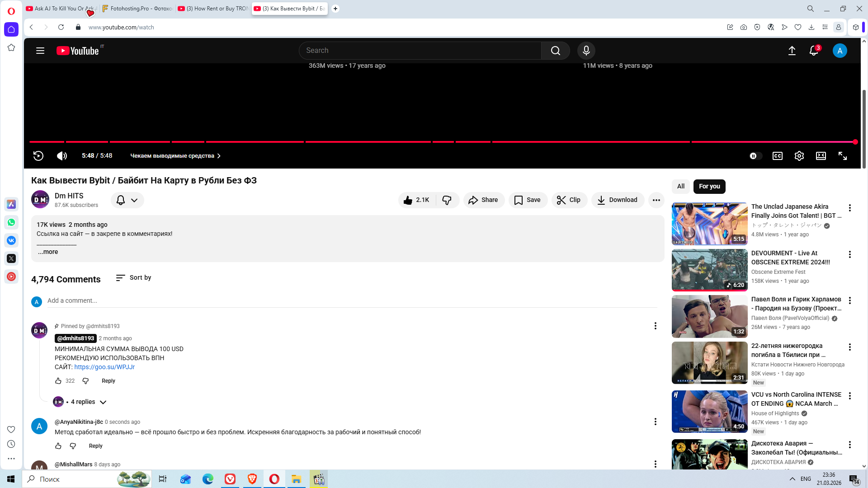The height and width of the screenshot is (488, 868).
Task: Toggle autoplay switch in player
Action: coord(755,156)
